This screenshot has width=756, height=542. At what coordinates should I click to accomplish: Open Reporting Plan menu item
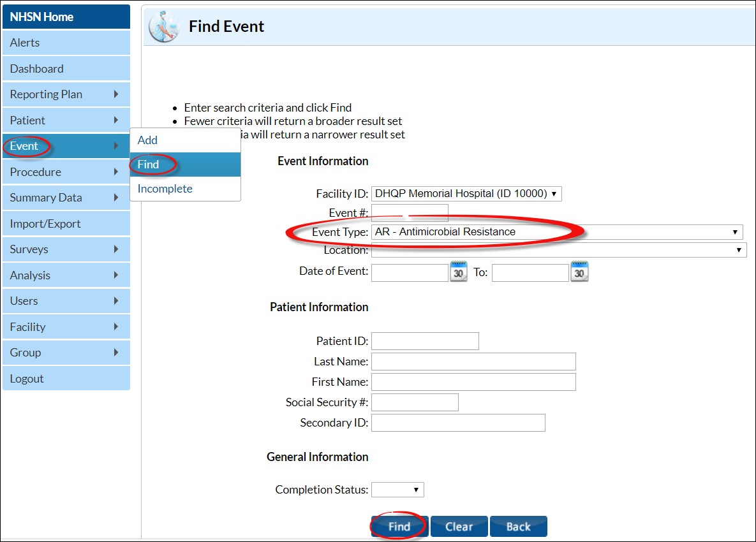[x=66, y=94]
